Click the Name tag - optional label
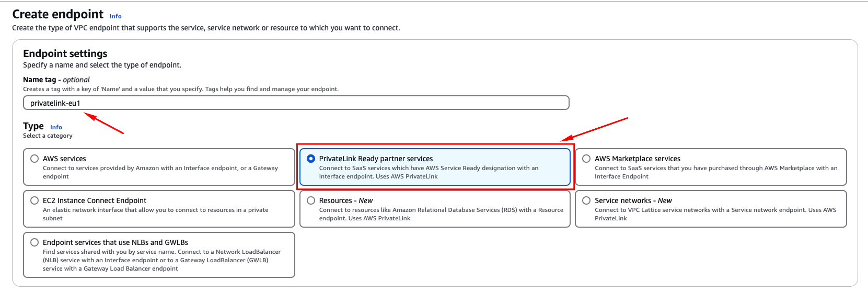Image resolution: width=868 pixels, height=291 pixels. [56, 80]
